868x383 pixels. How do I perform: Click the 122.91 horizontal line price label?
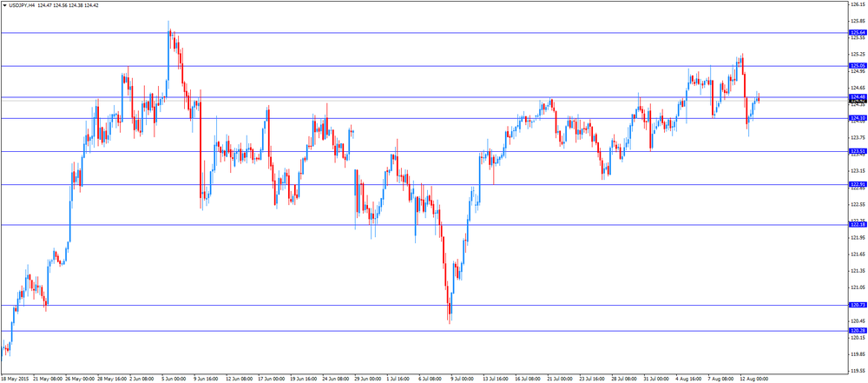858,184
